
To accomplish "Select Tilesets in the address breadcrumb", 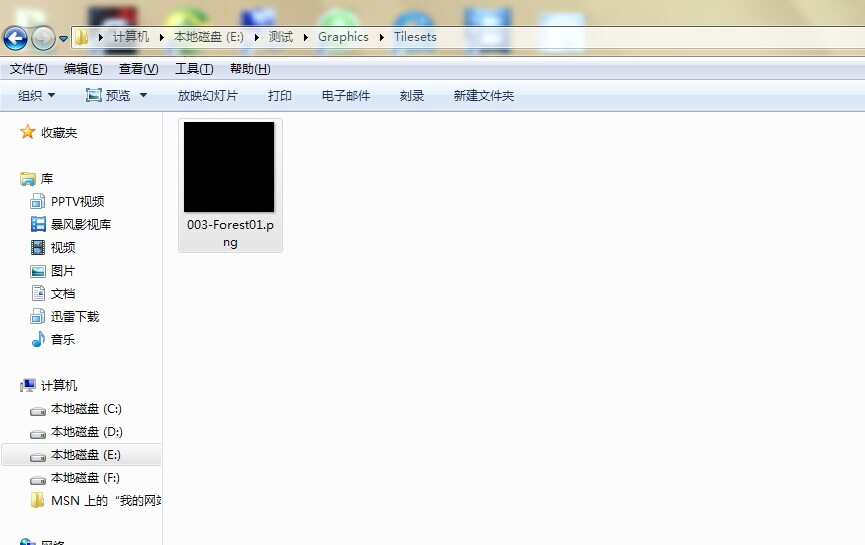I will click(x=415, y=37).
